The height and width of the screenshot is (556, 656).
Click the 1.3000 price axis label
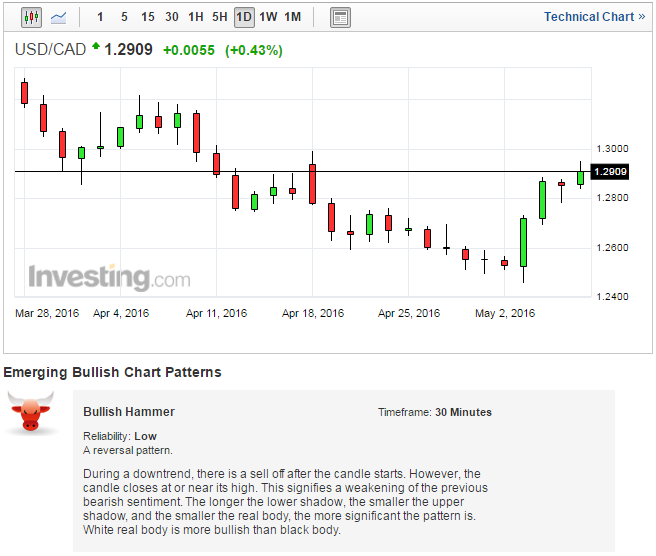(x=612, y=149)
